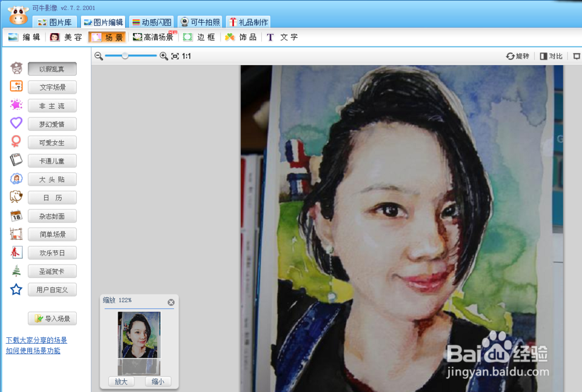Viewport: 582px width, 392px height.
Task: Click the blue star icon beside 用户自定义
Action: click(16, 289)
